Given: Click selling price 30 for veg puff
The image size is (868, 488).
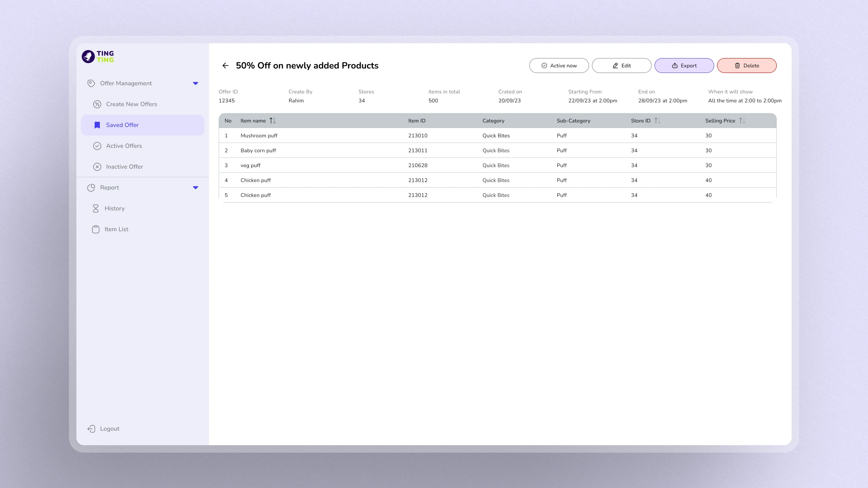Looking at the screenshot, I should 708,165.
